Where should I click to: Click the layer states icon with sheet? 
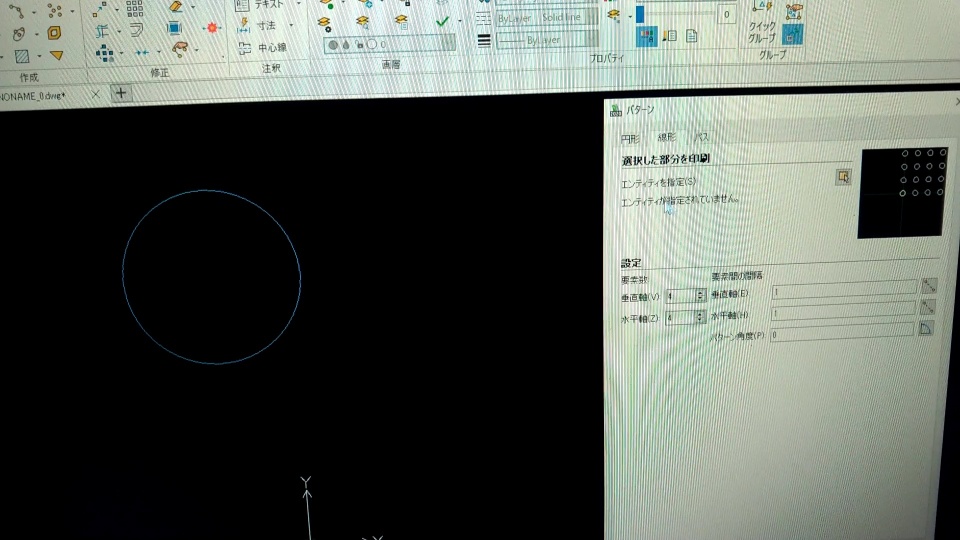[x=402, y=22]
